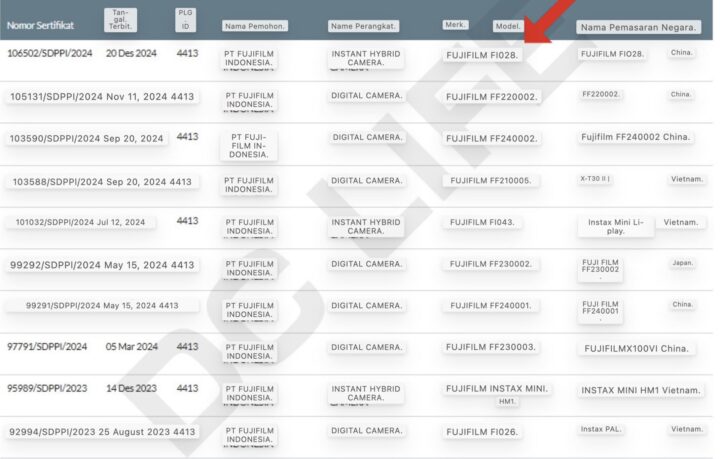Click China in the FI028 row

click(681, 52)
